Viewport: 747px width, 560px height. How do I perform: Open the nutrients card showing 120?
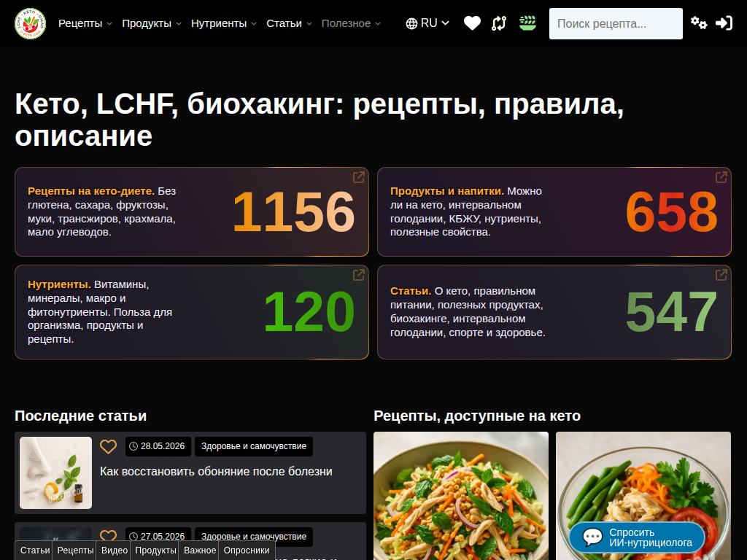(x=192, y=312)
